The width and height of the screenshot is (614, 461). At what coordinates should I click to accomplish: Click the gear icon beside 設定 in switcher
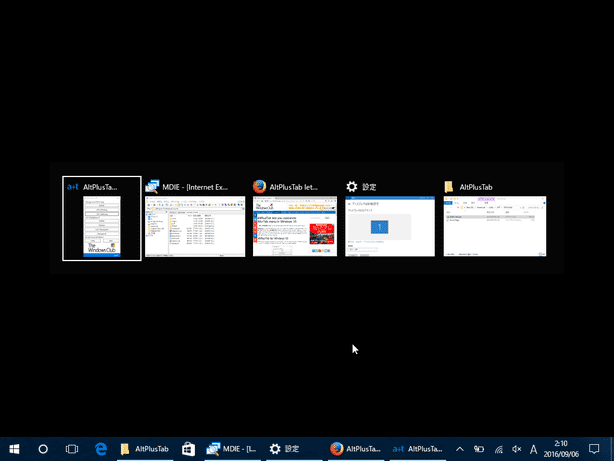coord(352,187)
